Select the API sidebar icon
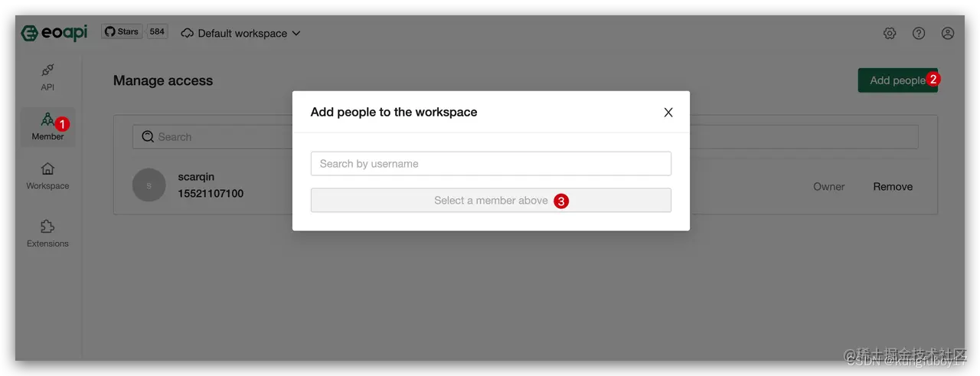This screenshot has width=980, height=376. [x=47, y=70]
